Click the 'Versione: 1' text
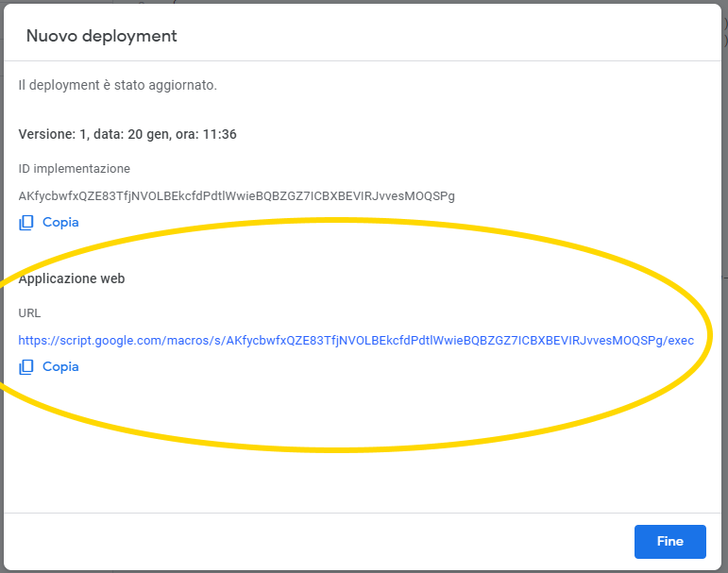The height and width of the screenshot is (573, 728). [49, 134]
